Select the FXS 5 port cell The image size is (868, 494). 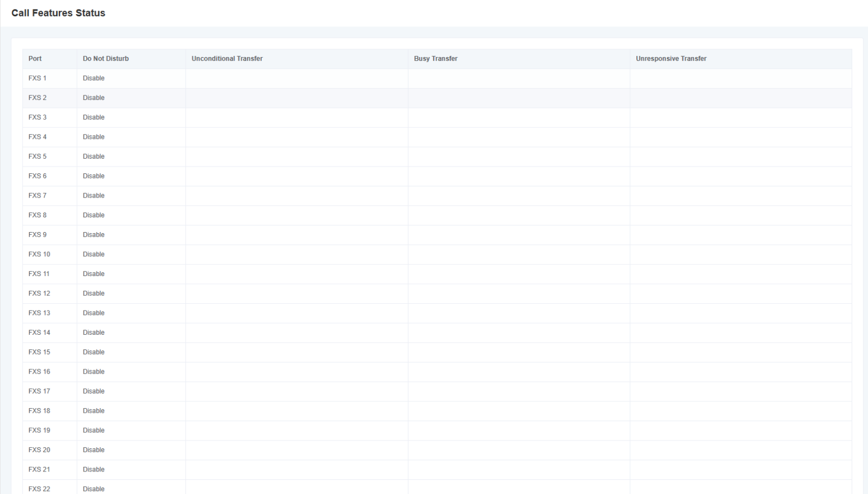[37, 156]
